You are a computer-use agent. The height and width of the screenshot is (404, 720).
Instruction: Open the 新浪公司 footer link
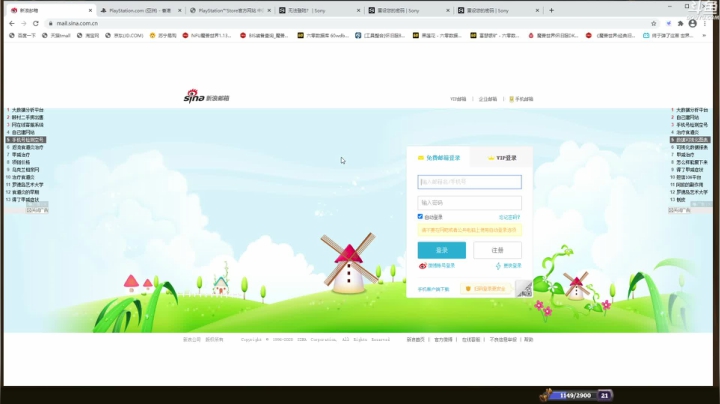point(191,340)
